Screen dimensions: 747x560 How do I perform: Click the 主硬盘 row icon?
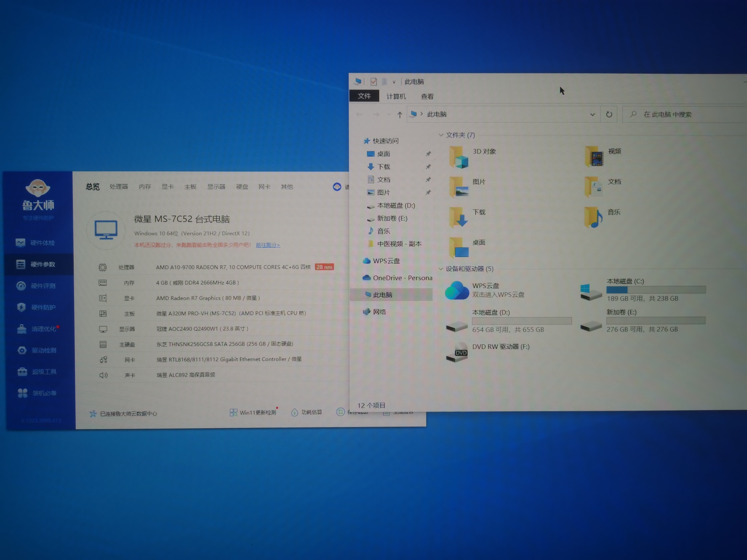point(103,345)
